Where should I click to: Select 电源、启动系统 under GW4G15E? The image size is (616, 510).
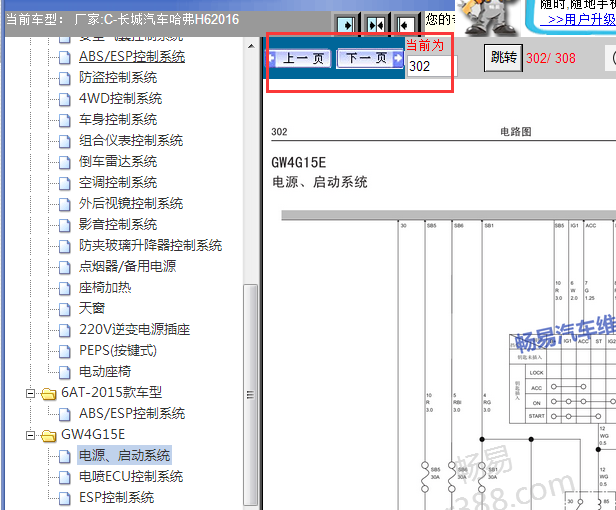pos(124,455)
